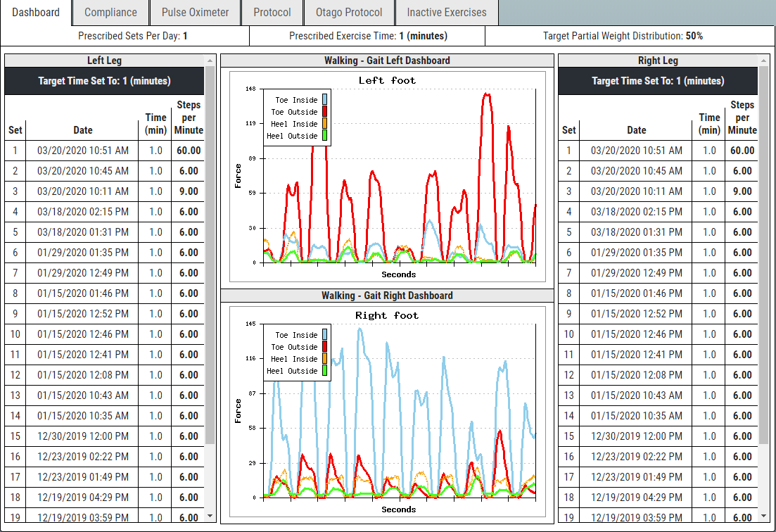Click Toe Outside swatch in Left foot legend

(324, 111)
